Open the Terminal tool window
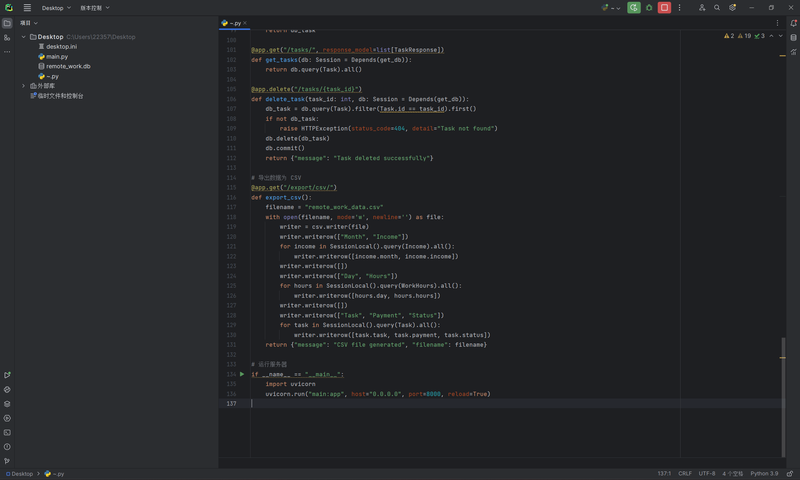This screenshot has height=480, width=800. [7, 432]
